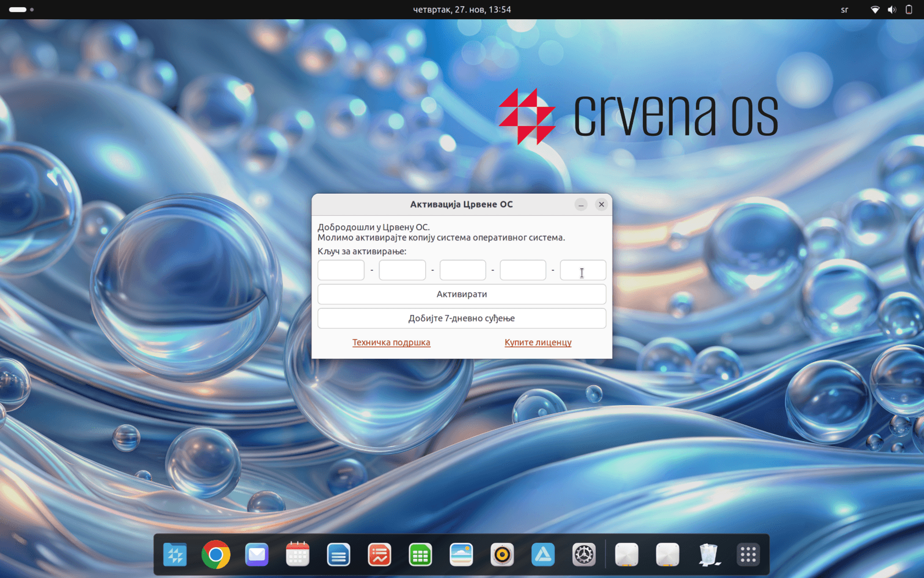Open the sr keyboard layout menu
This screenshot has width=924, height=578.
[844, 10]
